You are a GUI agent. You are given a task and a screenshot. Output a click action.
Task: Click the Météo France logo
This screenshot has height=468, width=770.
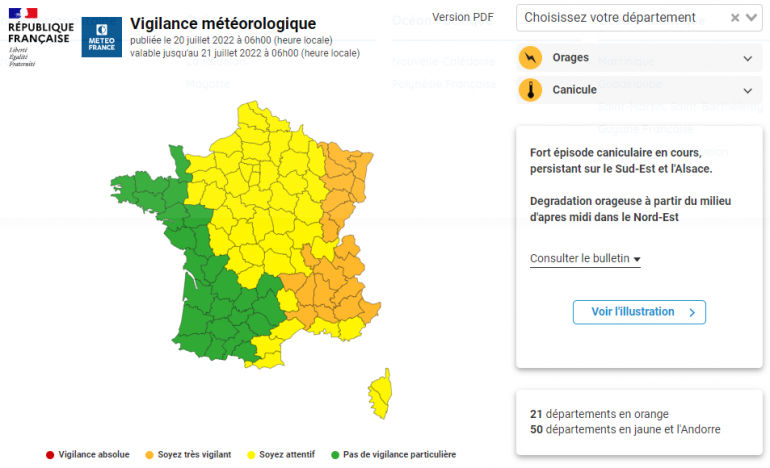click(x=101, y=36)
